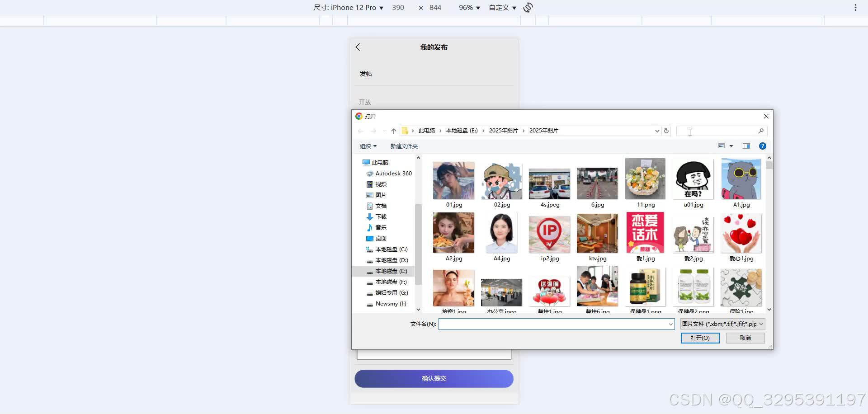Open the blue Get Help question mark
Image resolution: width=868 pixels, height=414 pixels.
[763, 146]
